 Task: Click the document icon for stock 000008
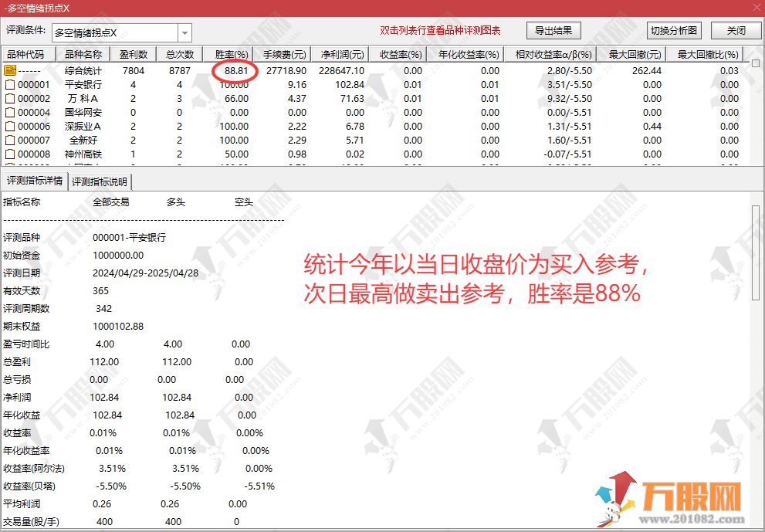pos(10,154)
